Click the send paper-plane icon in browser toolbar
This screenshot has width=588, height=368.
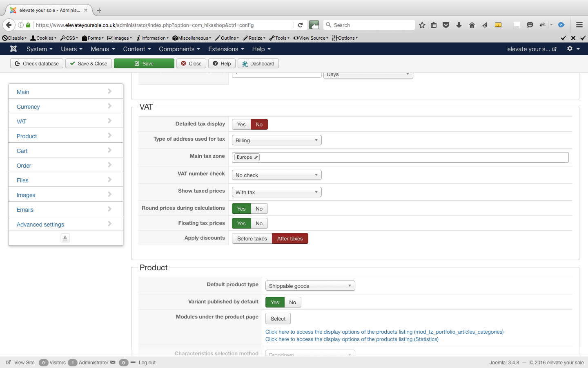[x=485, y=25]
